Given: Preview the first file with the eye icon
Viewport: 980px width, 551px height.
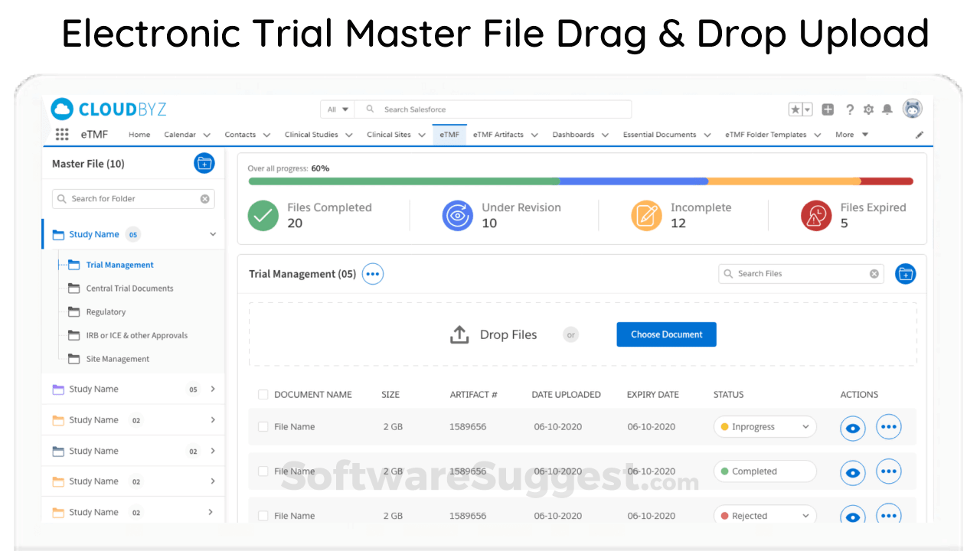Looking at the screenshot, I should [x=852, y=428].
